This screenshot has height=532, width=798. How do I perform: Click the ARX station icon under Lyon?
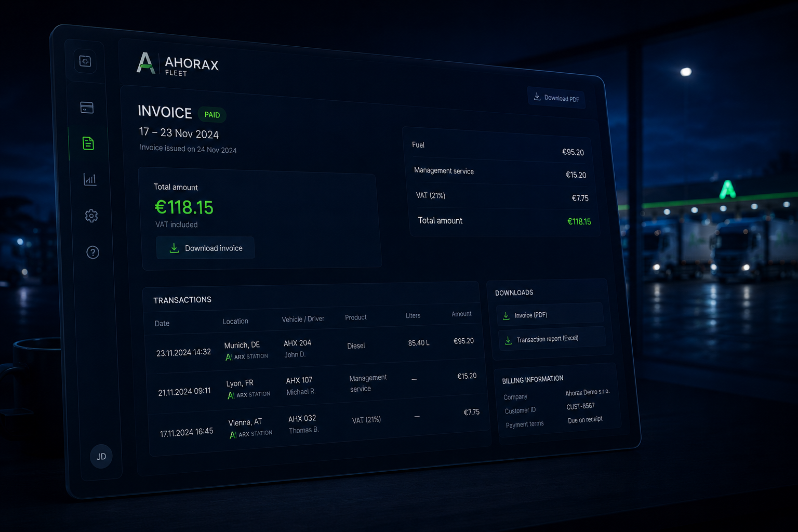pos(231,395)
